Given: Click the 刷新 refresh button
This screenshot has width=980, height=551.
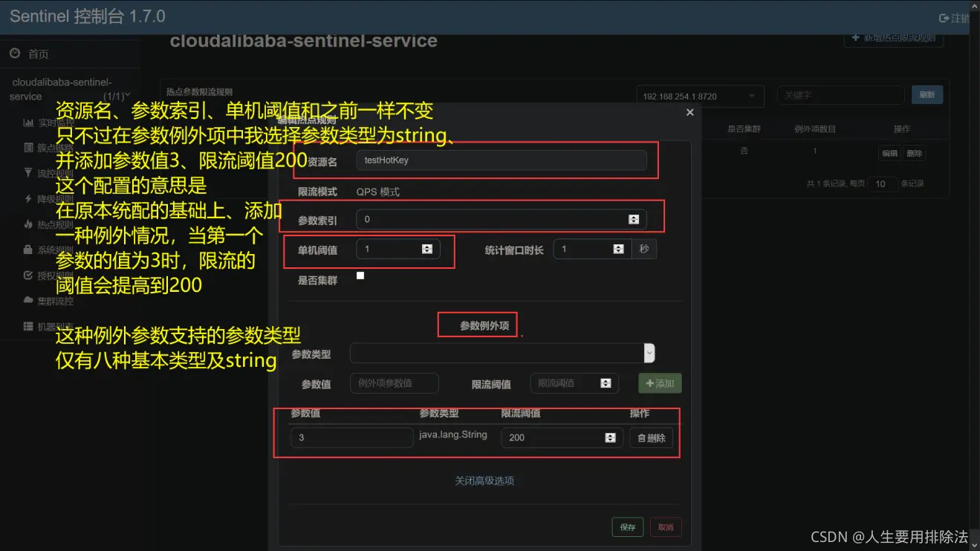Looking at the screenshot, I should pos(927,95).
